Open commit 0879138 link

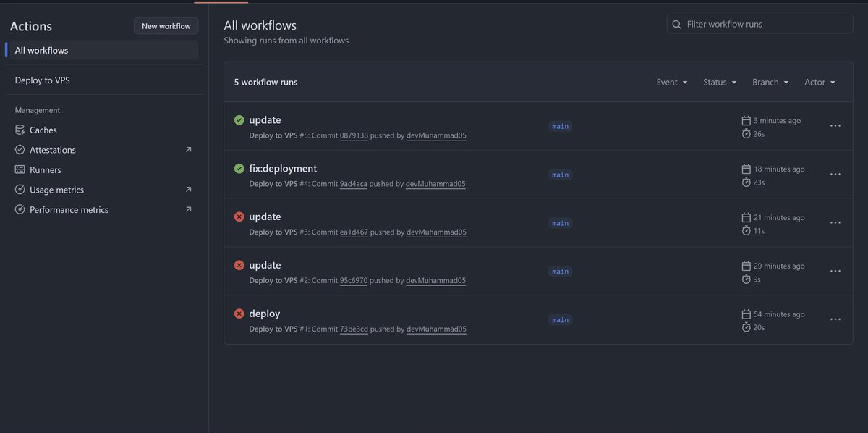click(x=354, y=135)
